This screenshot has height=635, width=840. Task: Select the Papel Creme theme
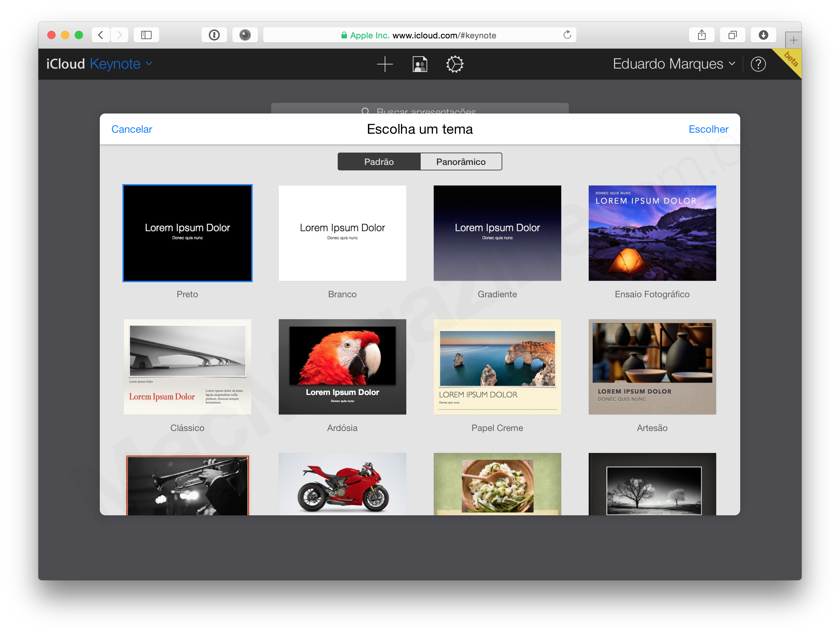point(497,367)
